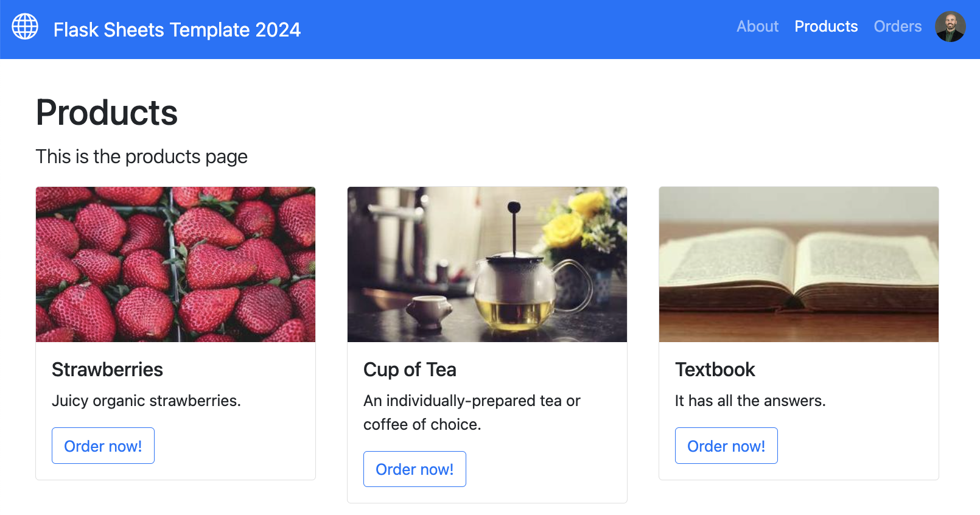Image resolution: width=980 pixels, height=515 pixels.
Task: Click the It has all the answers description
Action: (x=750, y=401)
